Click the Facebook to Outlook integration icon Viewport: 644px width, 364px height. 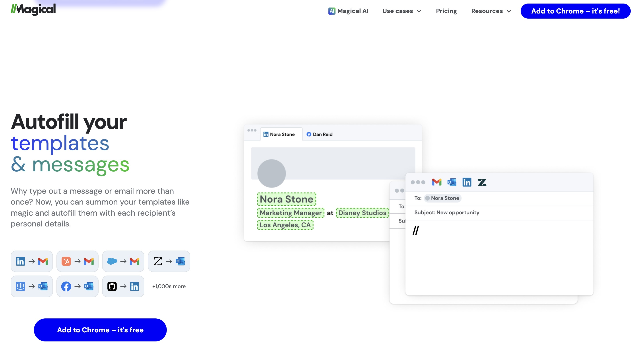(77, 286)
